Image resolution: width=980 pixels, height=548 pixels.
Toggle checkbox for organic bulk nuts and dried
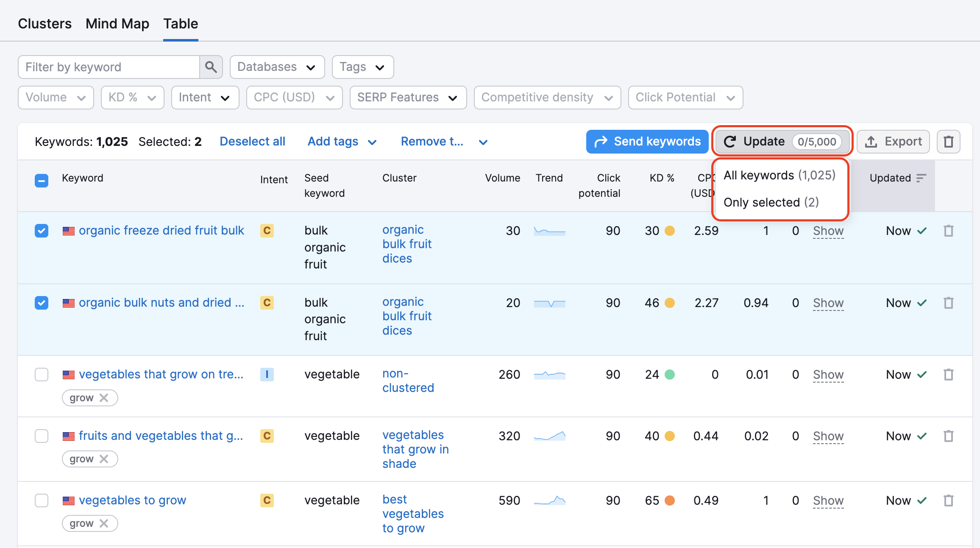click(x=41, y=302)
